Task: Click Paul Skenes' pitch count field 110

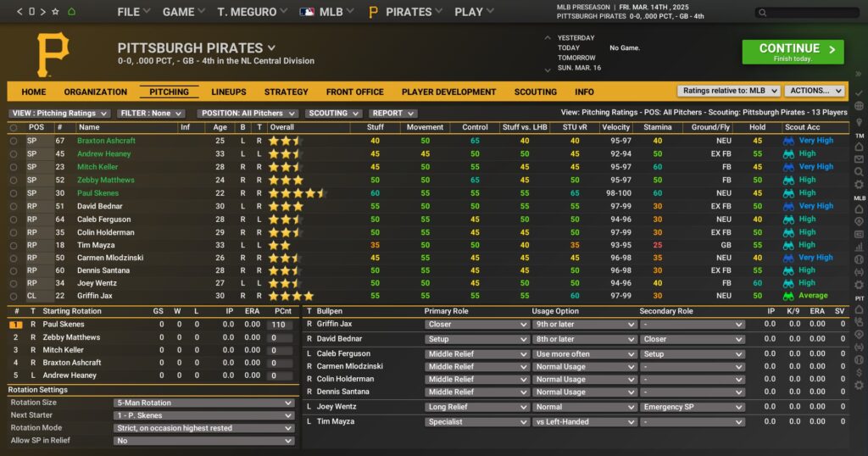Action: [281, 325]
